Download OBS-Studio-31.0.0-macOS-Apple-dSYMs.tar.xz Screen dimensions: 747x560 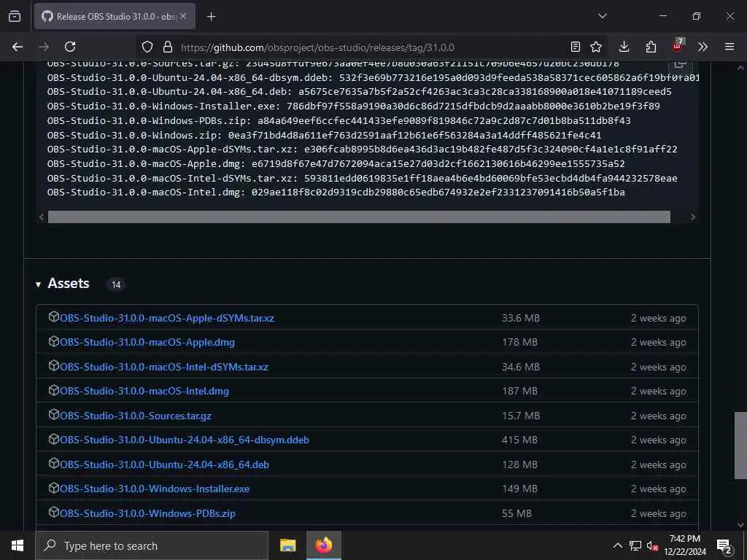click(x=167, y=318)
